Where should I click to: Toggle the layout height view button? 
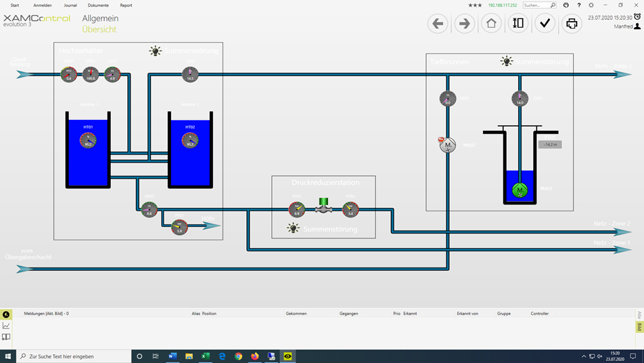coord(518,24)
